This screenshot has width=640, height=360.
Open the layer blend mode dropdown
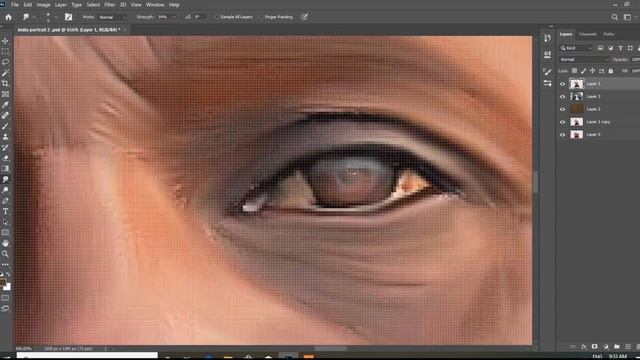click(x=584, y=60)
